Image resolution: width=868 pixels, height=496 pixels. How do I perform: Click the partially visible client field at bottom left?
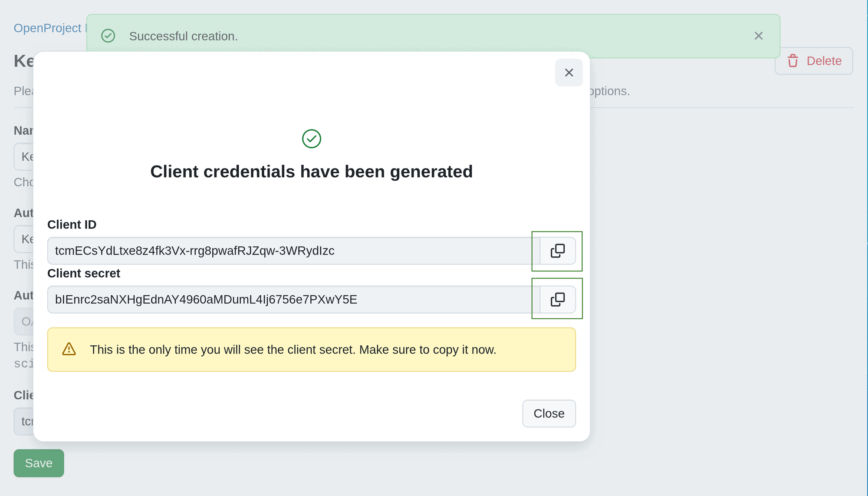coord(25,421)
